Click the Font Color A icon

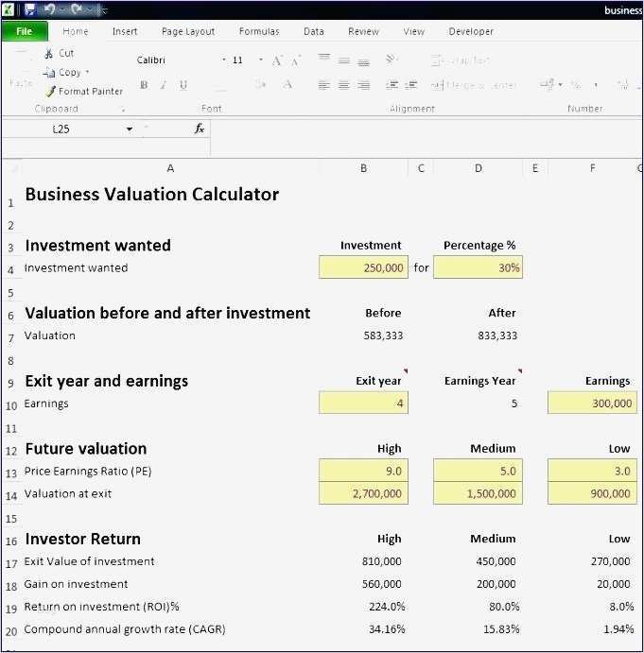pos(287,85)
